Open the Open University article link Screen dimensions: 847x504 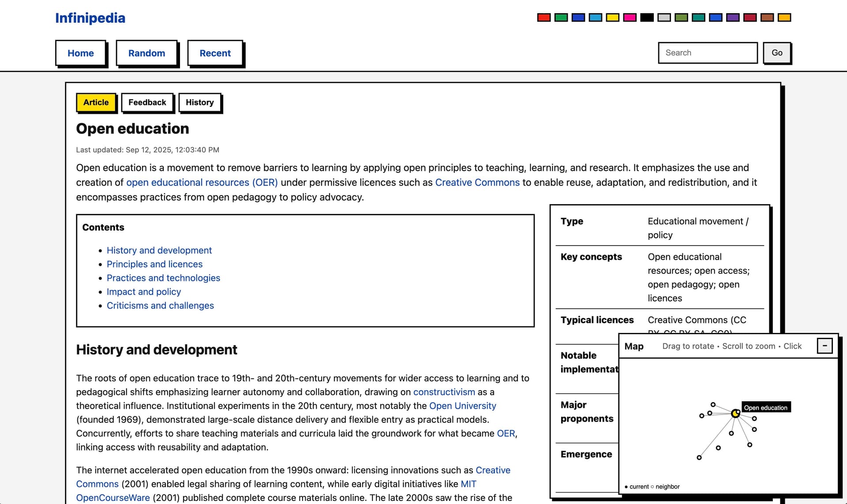(x=462, y=406)
